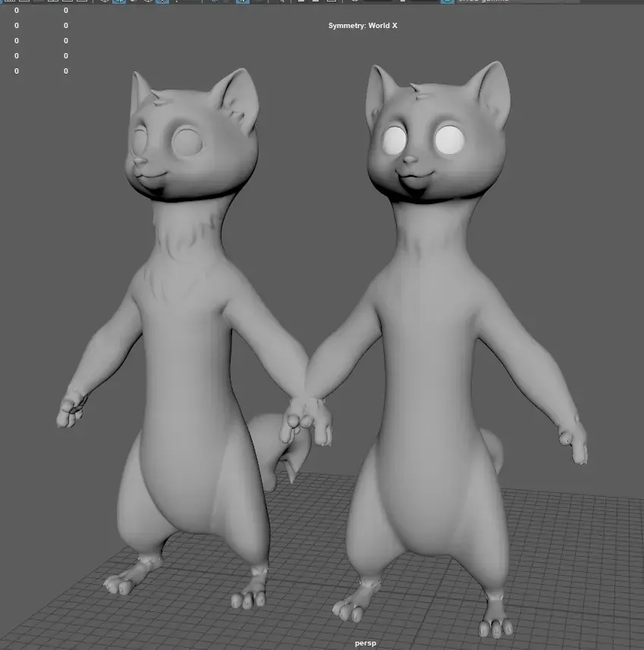Click the right character's outstretched outer paw
Viewport: 644px width, 650px height.
pos(573,440)
